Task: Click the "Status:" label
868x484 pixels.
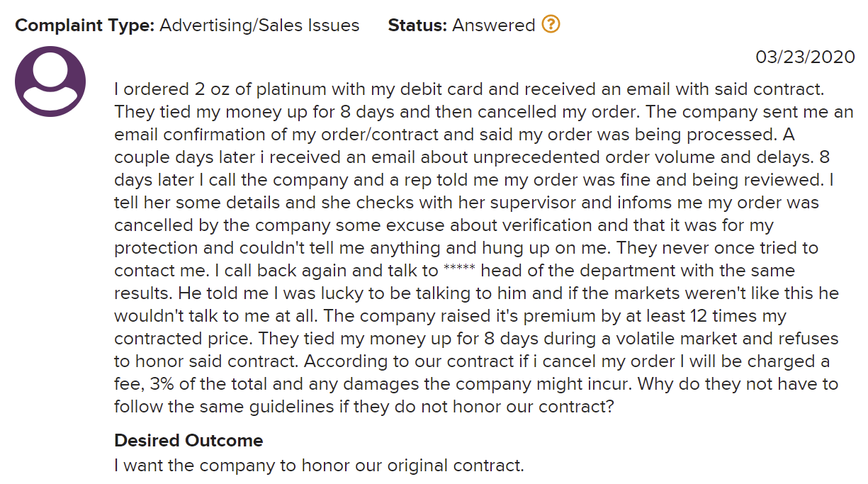Action: (417, 26)
